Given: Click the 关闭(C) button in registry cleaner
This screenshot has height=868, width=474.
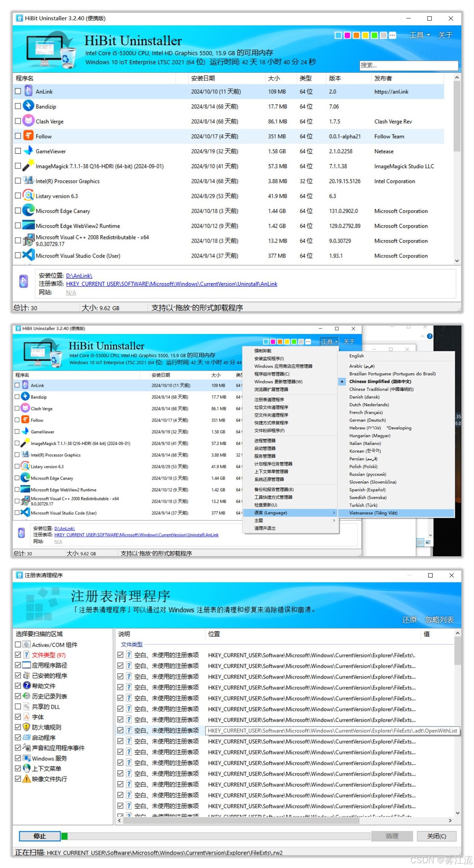Looking at the screenshot, I should click(437, 836).
